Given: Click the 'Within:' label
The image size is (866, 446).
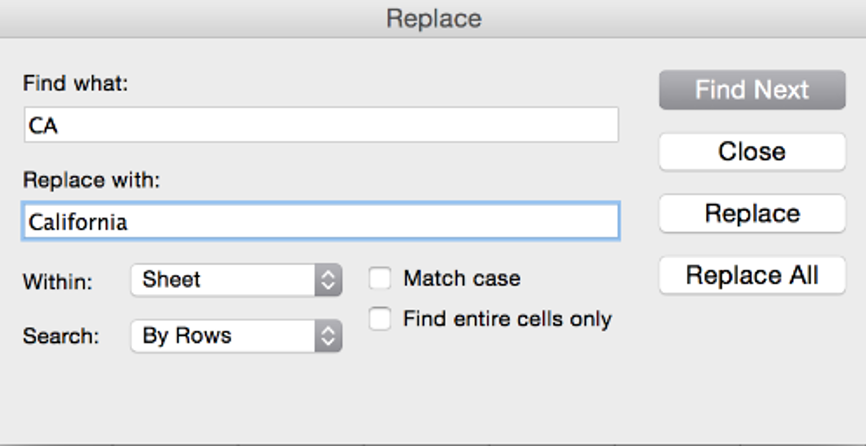Looking at the screenshot, I should click(57, 282).
